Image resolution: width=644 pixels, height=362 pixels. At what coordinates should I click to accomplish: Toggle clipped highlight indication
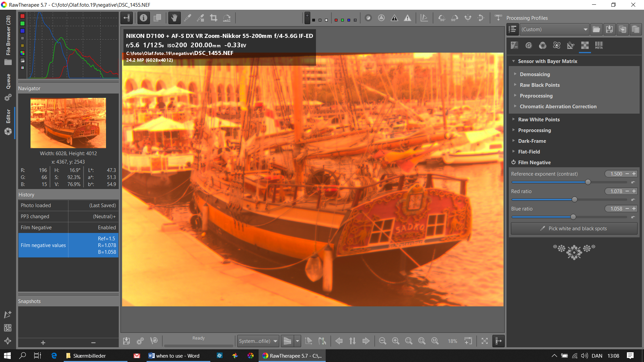point(407,18)
